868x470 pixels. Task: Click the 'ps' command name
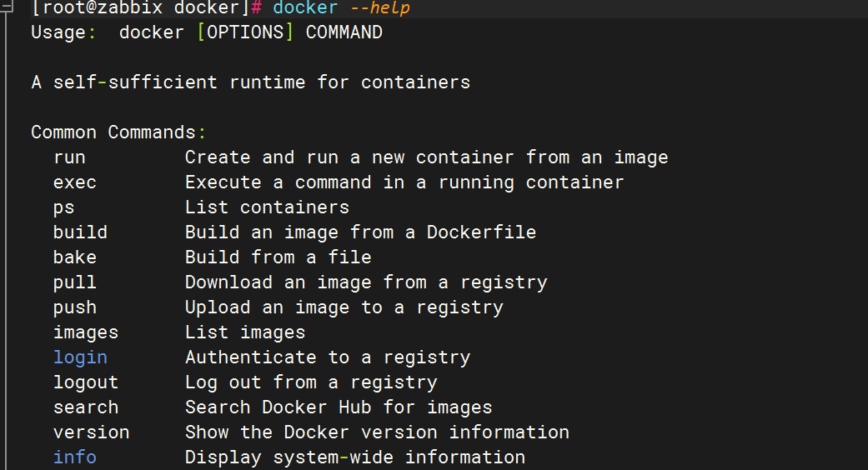[63, 208]
